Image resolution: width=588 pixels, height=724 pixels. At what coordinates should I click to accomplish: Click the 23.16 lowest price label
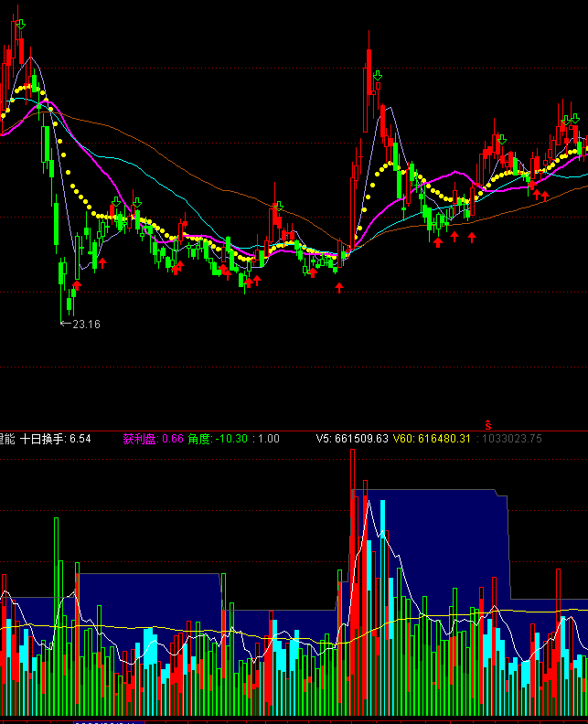point(86,324)
